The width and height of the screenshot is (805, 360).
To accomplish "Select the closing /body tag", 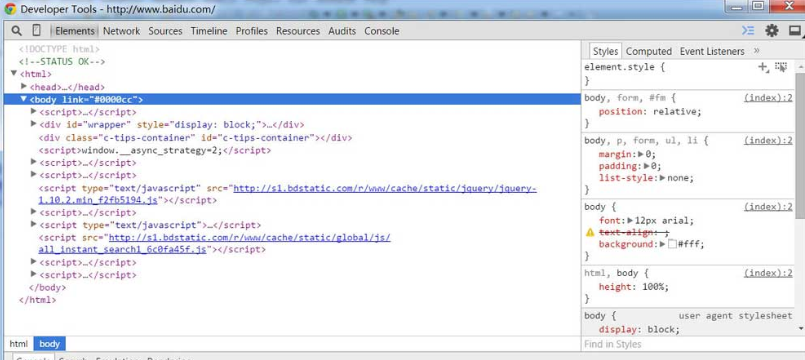I will (x=47, y=288).
